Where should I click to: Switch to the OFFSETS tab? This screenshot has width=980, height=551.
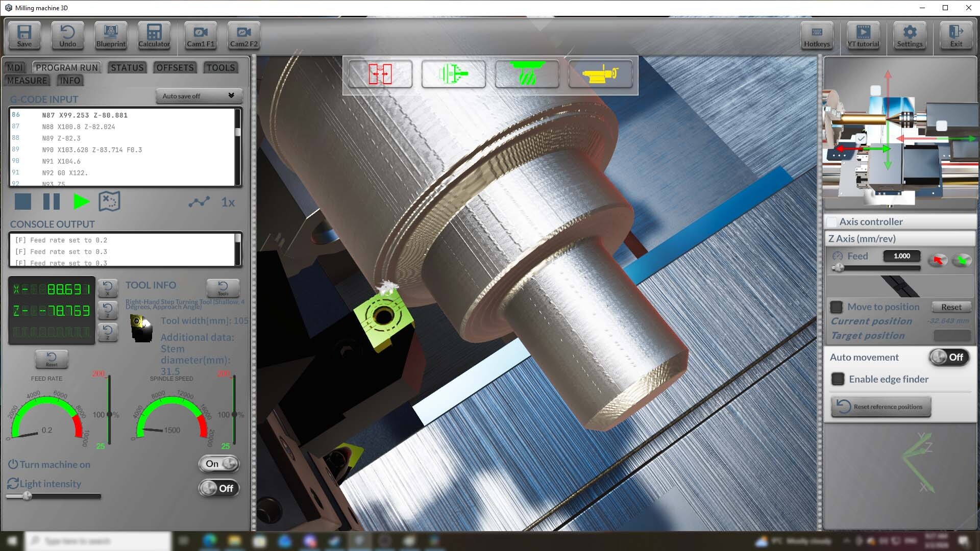[175, 68]
